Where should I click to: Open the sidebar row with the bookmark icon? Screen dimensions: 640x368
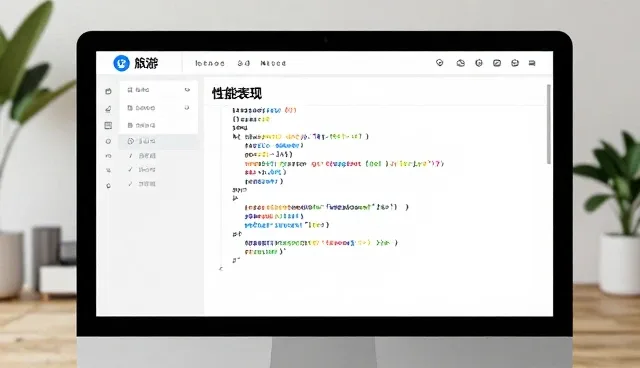(x=159, y=90)
